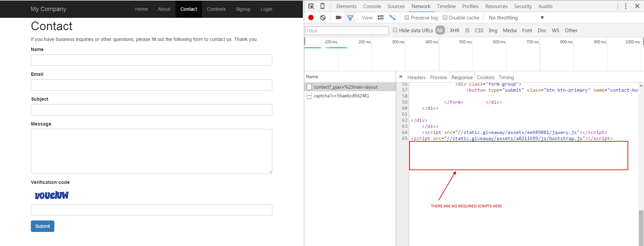
Task: Filter requests by XHR
Action: tap(454, 31)
